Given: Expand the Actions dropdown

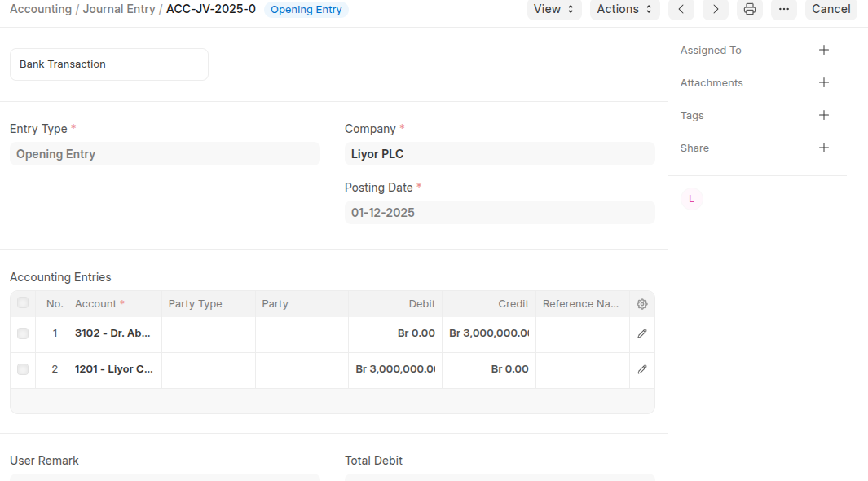Looking at the screenshot, I should point(624,9).
